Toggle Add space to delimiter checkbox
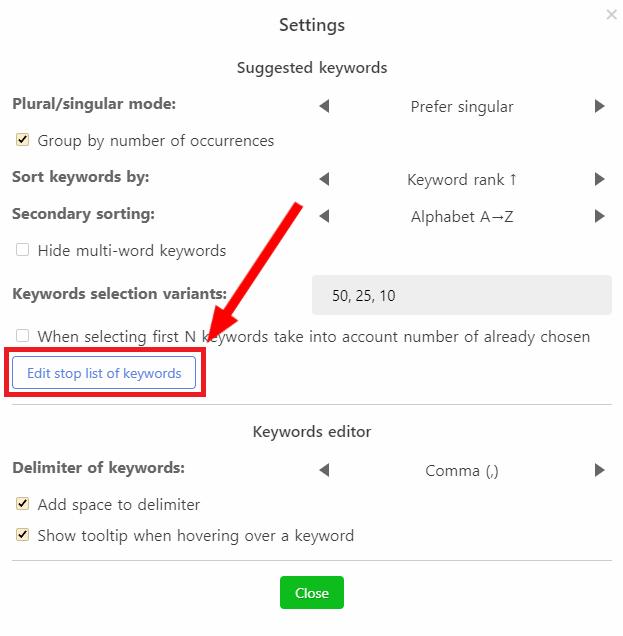This screenshot has width=623, height=636. pos(22,504)
